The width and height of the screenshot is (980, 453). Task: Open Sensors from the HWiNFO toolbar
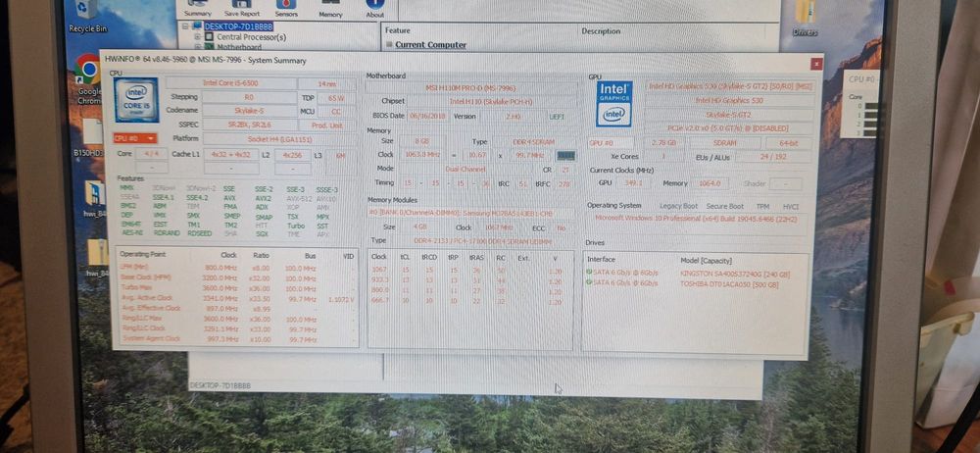pyautogui.click(x=286, y=8)
